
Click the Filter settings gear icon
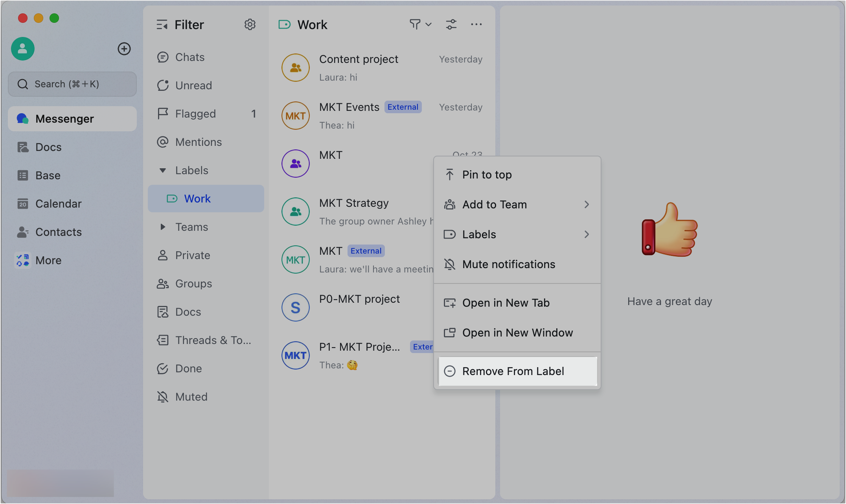click(250, 25)
